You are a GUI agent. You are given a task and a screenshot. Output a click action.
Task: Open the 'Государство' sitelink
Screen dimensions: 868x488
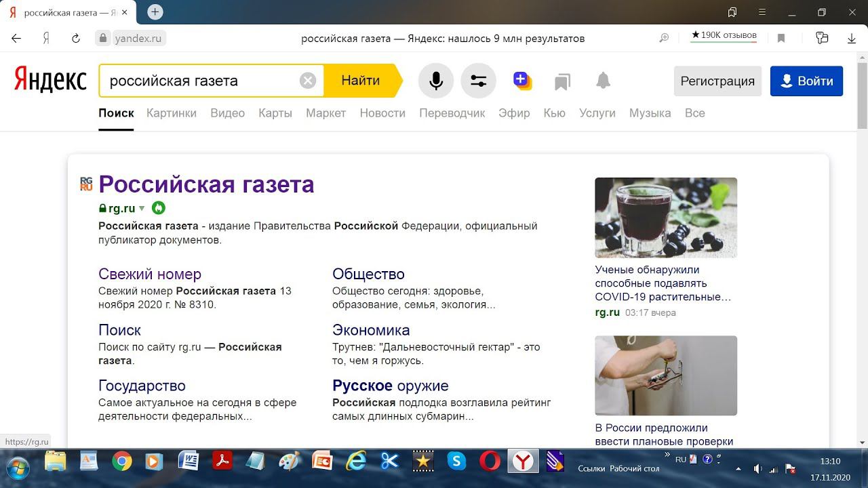[x=142, y=386]
